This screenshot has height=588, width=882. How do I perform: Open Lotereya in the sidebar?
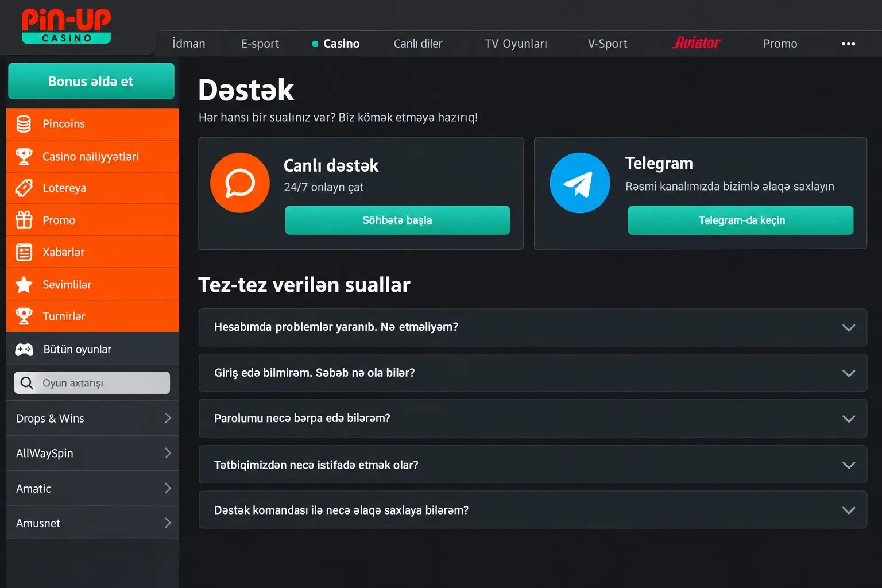pos(92,188)
